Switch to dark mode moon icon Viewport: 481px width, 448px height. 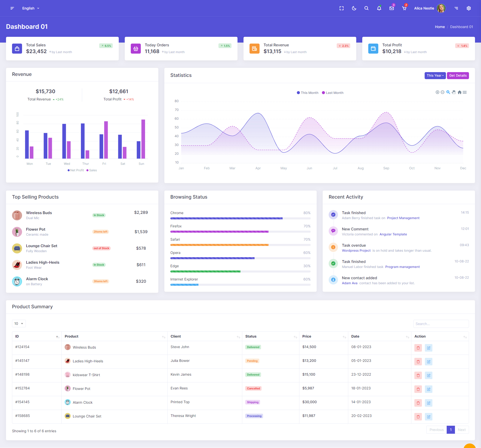coord(354,8)
